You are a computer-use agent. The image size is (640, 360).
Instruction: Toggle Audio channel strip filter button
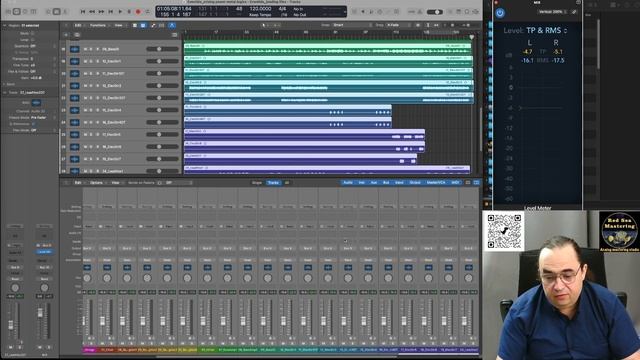point(348,183)
